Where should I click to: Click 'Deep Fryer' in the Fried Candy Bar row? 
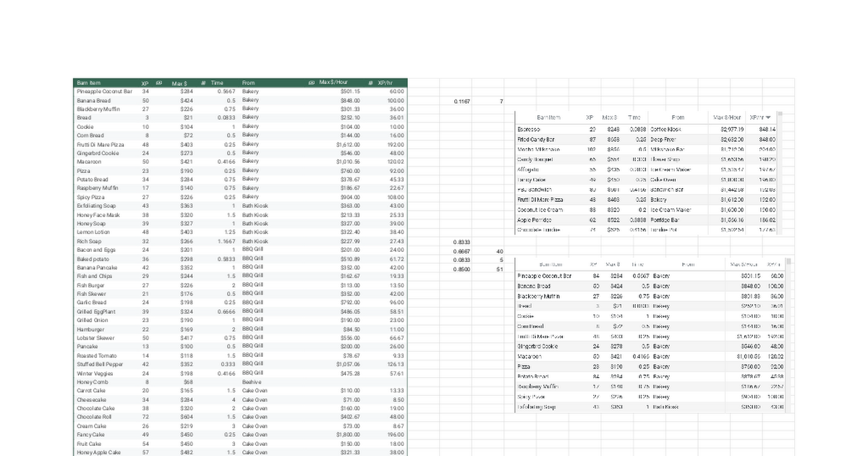pos(665,138)
